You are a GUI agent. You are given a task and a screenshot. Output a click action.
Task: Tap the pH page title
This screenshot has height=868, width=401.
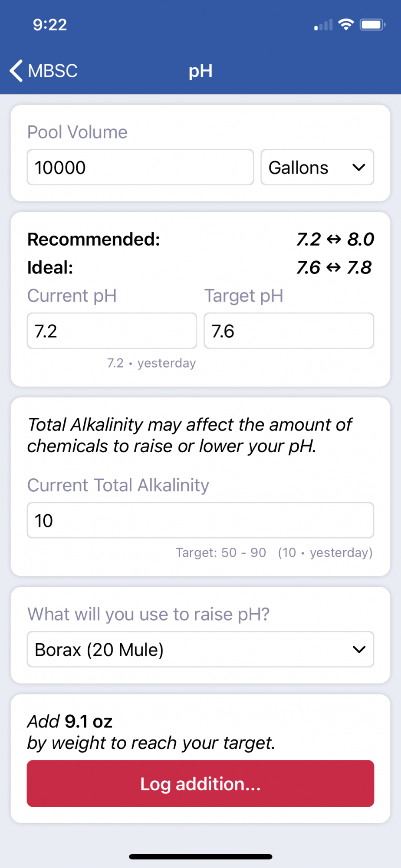click(x=200, y=71)
